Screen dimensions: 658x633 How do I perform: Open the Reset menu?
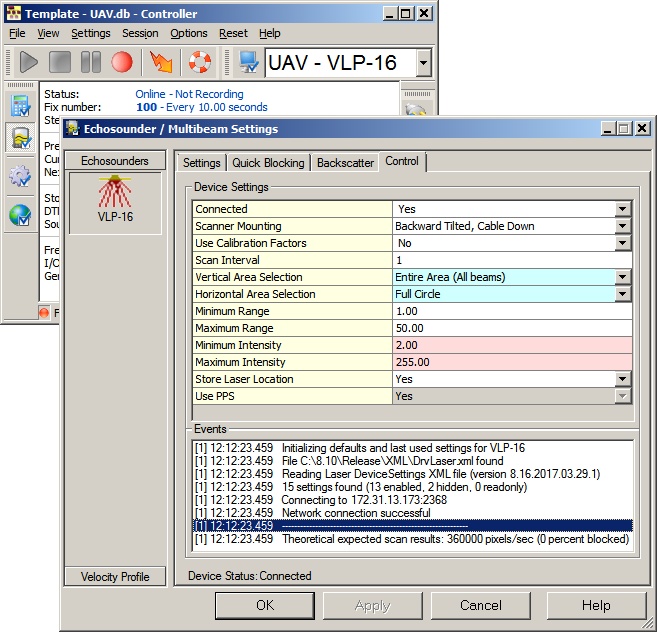[x=233, y=33]
